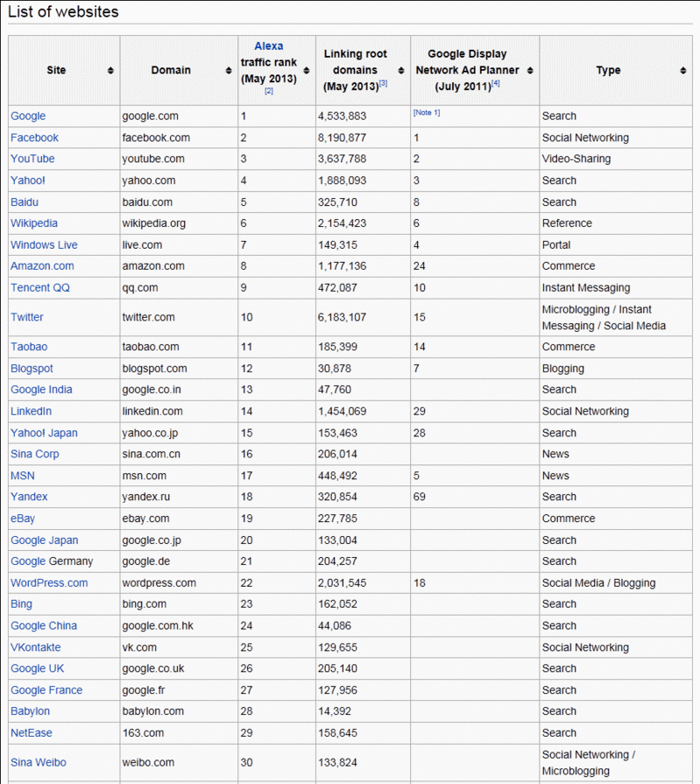Image resolution: width=700 pixels, height=784 pixels.
Task: Follow the VKontakte link
Action: click(x=36, y=647)
